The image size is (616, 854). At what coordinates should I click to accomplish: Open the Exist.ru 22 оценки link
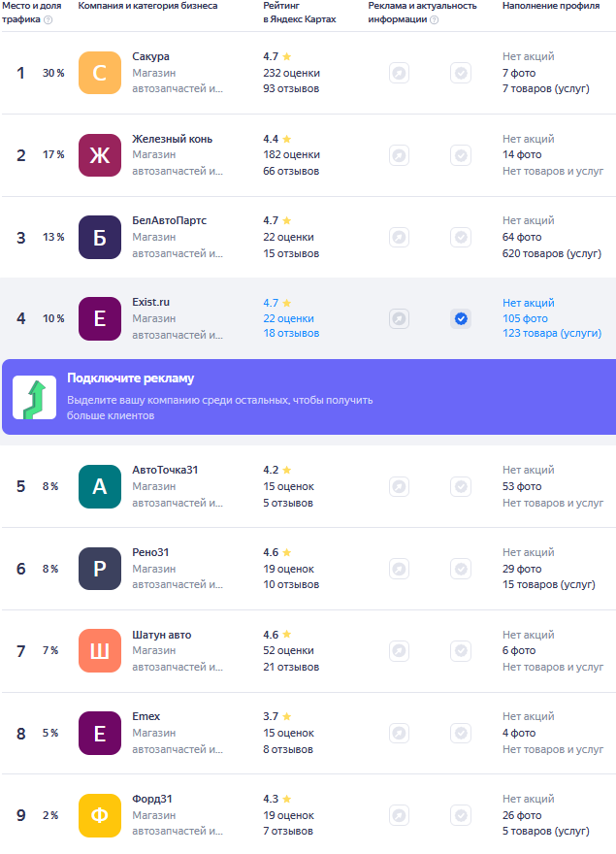coord(288,318)
